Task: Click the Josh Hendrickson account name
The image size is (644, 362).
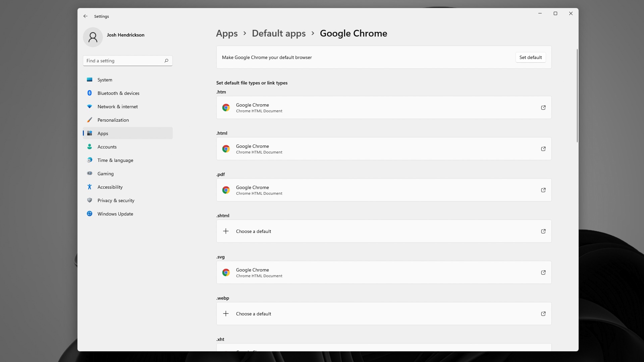Action: [125, 35]
